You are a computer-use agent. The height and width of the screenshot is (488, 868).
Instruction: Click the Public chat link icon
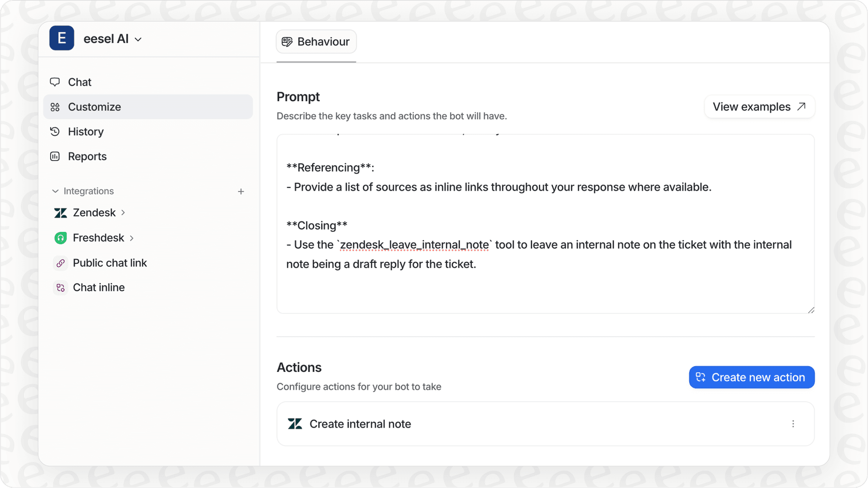click(x=60, y=263)
